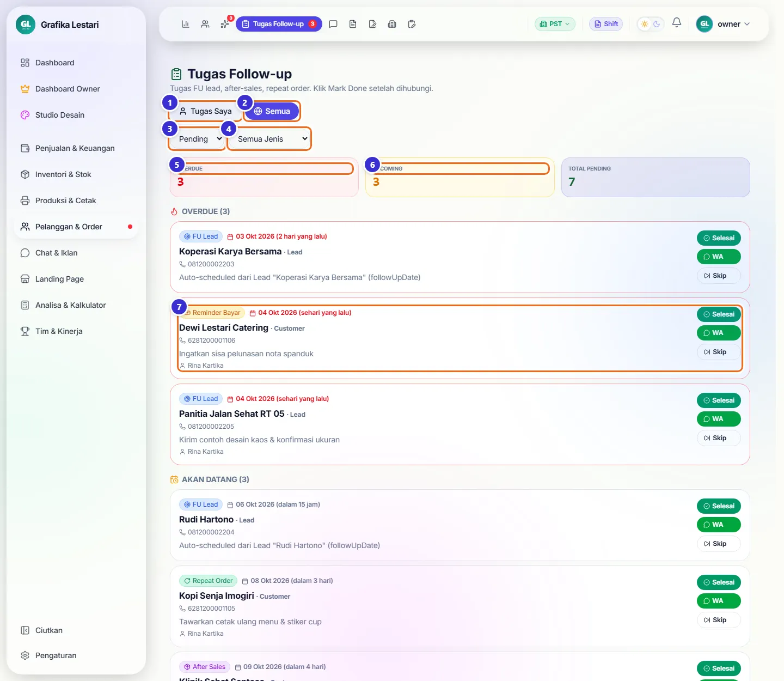Click the notification bell icon
Image resolution: width=784 pixels, height=681 pixels.
(677, 23)
